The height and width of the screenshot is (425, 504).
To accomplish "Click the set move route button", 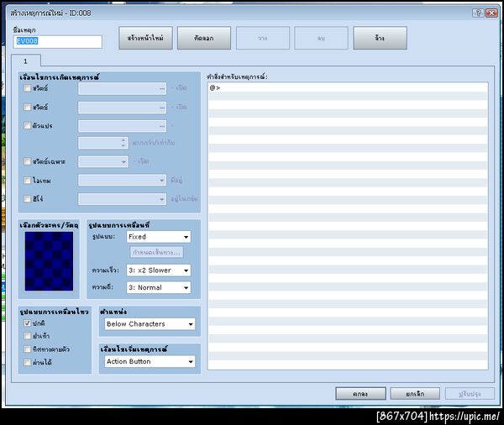I will 157,252.
